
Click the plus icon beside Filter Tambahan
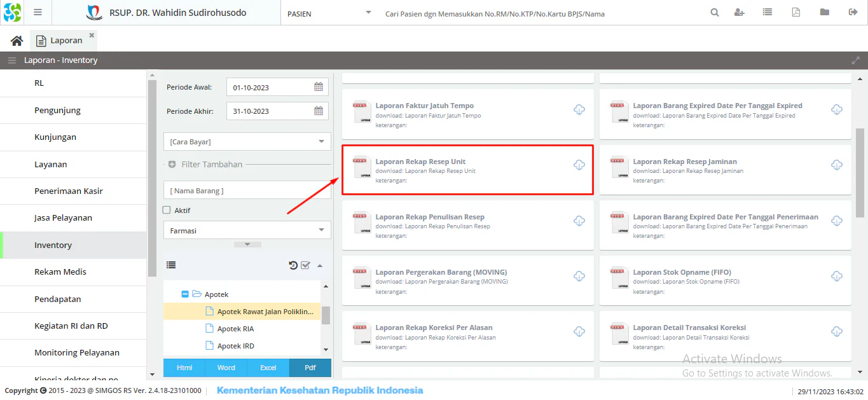coord(172,164)
